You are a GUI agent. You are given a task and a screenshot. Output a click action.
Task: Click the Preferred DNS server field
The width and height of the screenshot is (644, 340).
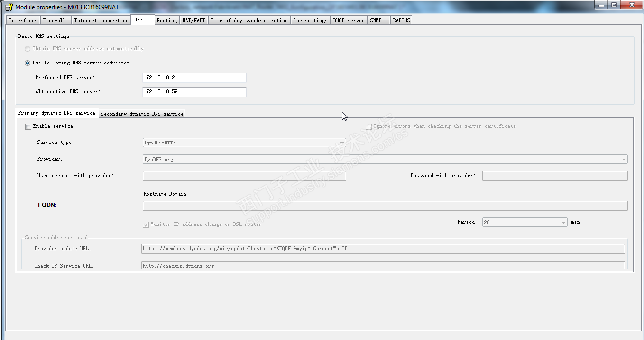194,78
